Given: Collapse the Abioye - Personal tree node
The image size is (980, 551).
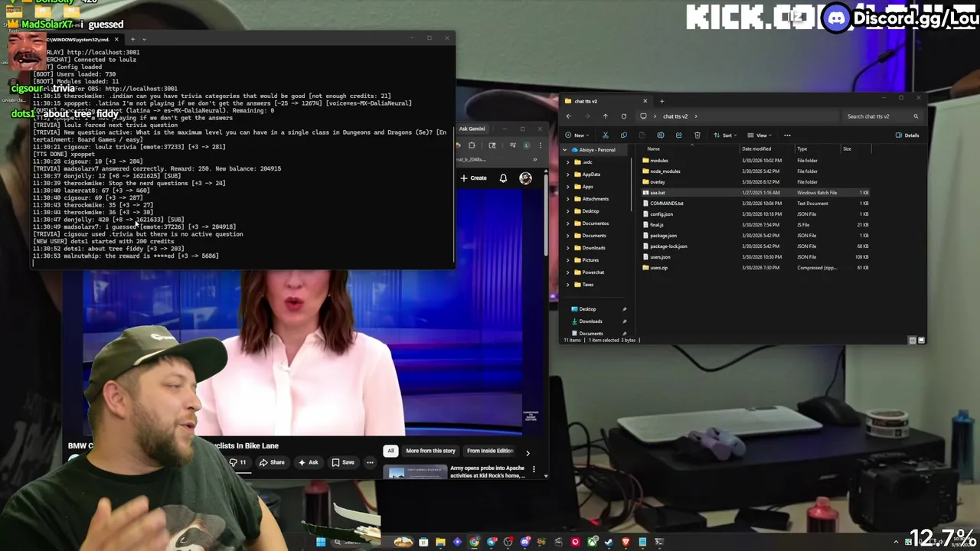Looking at the screenshot, I should (565, 150).
